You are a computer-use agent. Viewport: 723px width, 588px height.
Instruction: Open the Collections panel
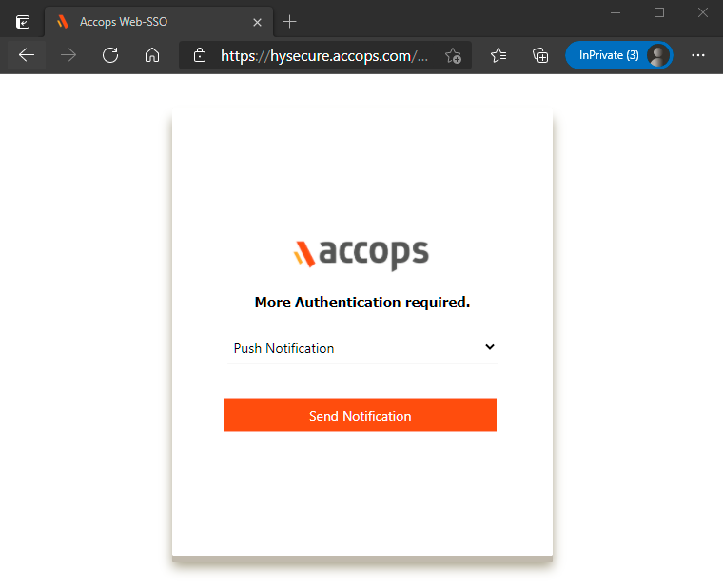(x=540, y=55)
